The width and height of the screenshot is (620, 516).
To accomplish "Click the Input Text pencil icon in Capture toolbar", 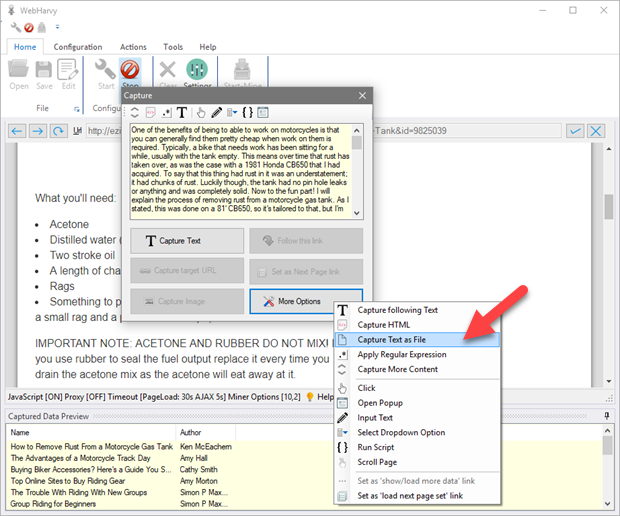I will tap(216, 113).
